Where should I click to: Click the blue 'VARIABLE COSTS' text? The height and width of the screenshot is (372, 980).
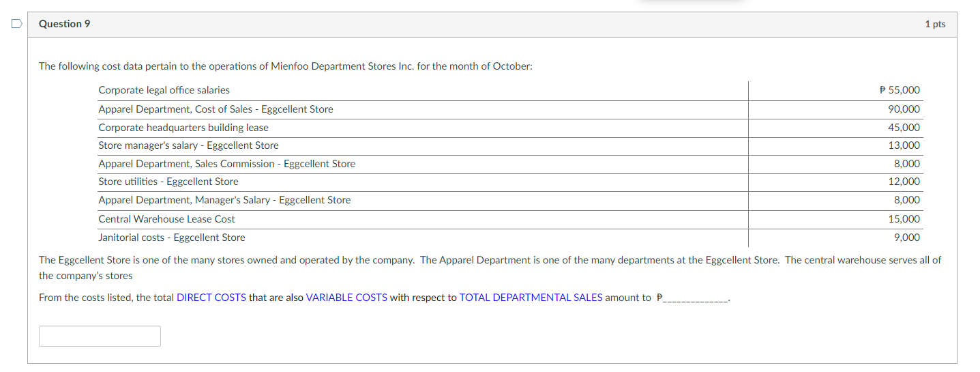(x=346, y=298)
